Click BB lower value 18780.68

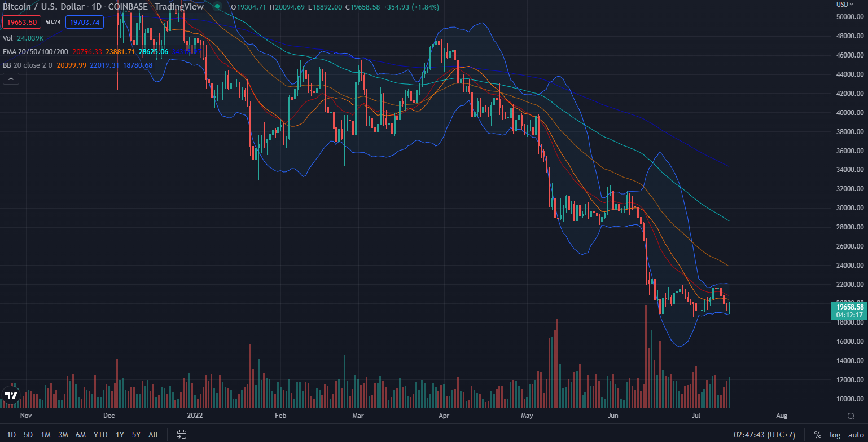[x=138, y=65]
